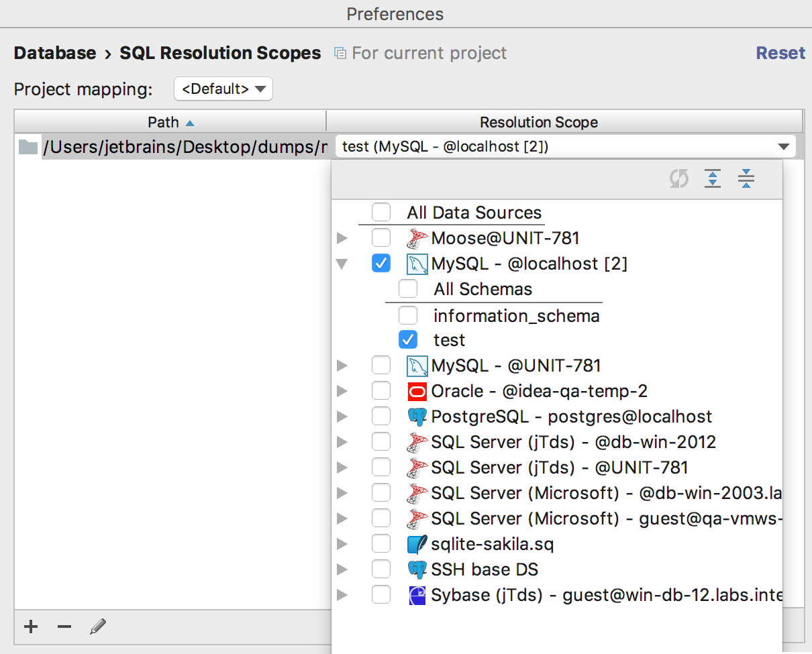812x654 pixels.
Task: Check the PostgreSQL postgres@localhost checkbox
Action: pos(381,417)
